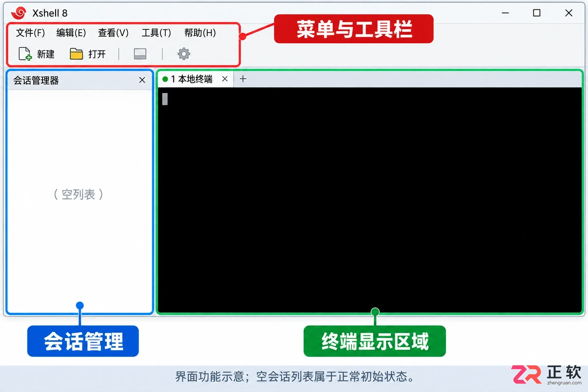Open the 帮助(H) menu
588x392 pixels.
pyautogui.click(x=200, y=33)
